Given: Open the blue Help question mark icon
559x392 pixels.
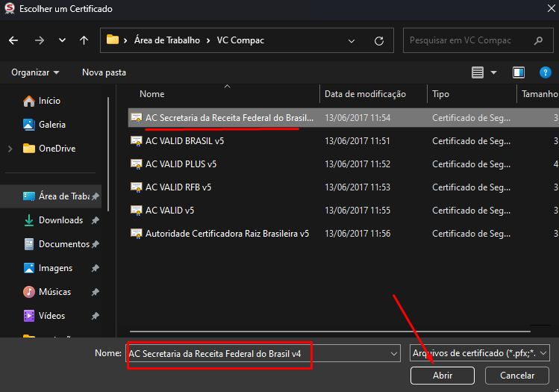Looking at the screenshot, I should (x=545, y=72).
